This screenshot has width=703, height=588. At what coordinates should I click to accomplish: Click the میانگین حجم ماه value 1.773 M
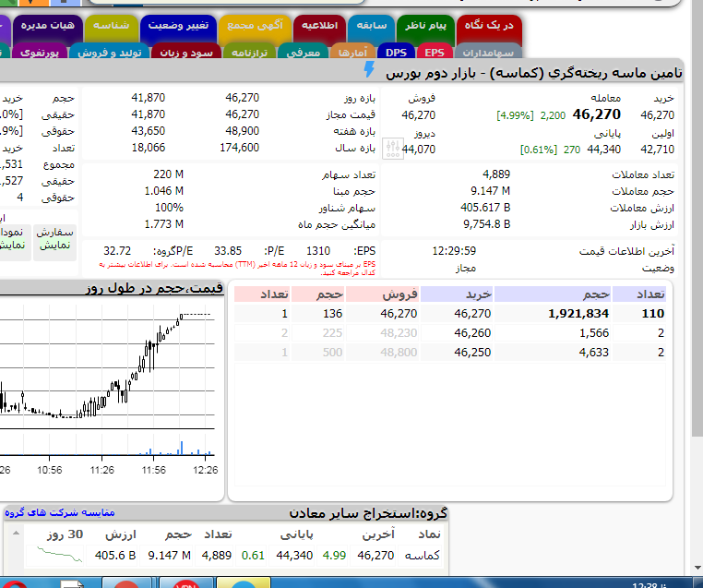[163, 224]
